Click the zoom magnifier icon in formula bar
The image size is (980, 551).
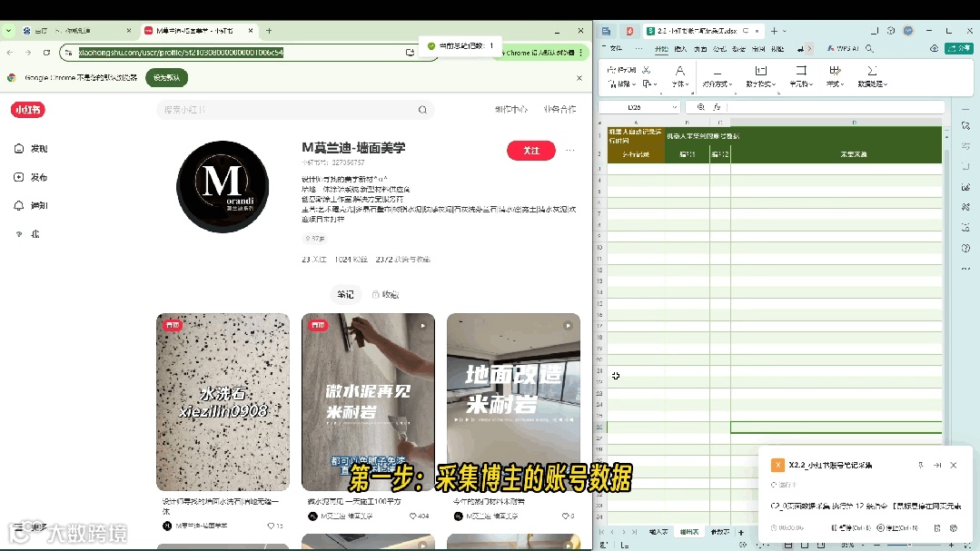700,107
